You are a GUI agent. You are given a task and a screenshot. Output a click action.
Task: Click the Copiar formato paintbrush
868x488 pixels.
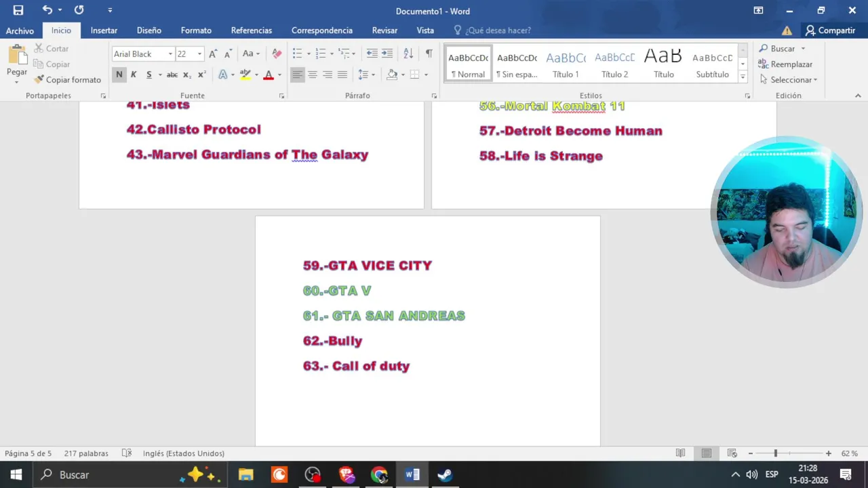click(x=67, y=80)
